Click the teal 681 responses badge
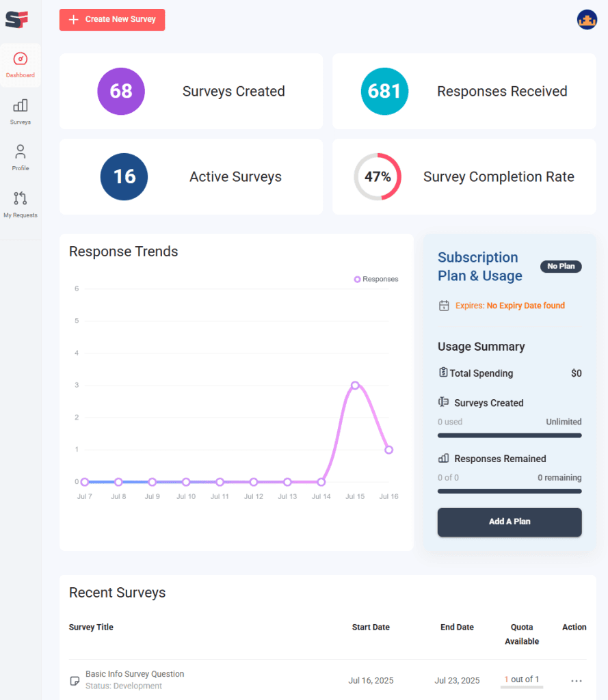Image resolution: width=608 pixels, height=700 pixels. [x=384, y=91]
